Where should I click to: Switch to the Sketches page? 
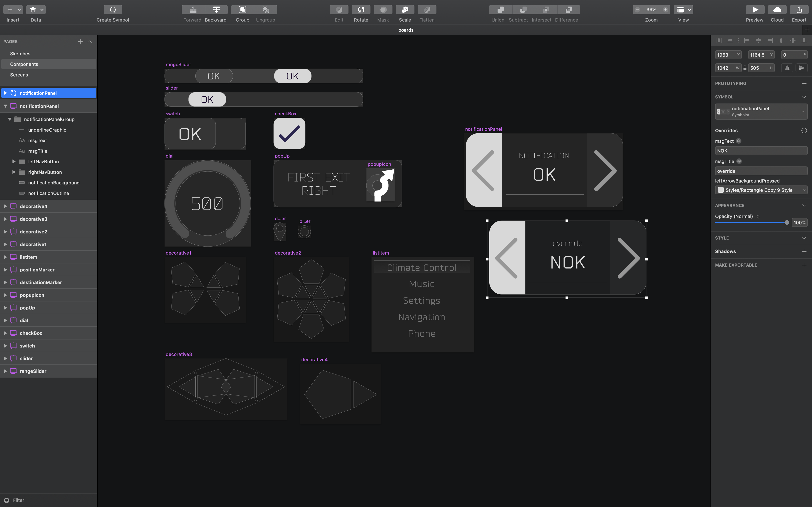[20, 54]
